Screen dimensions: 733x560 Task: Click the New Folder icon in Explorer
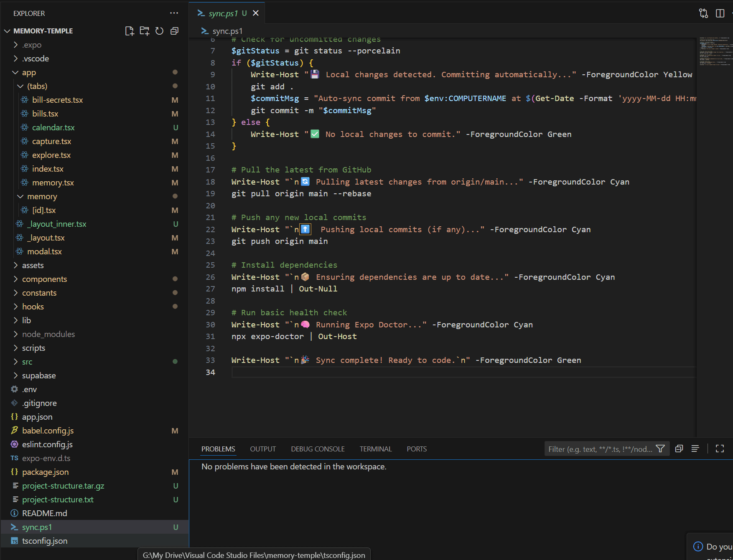pos(144,31)
